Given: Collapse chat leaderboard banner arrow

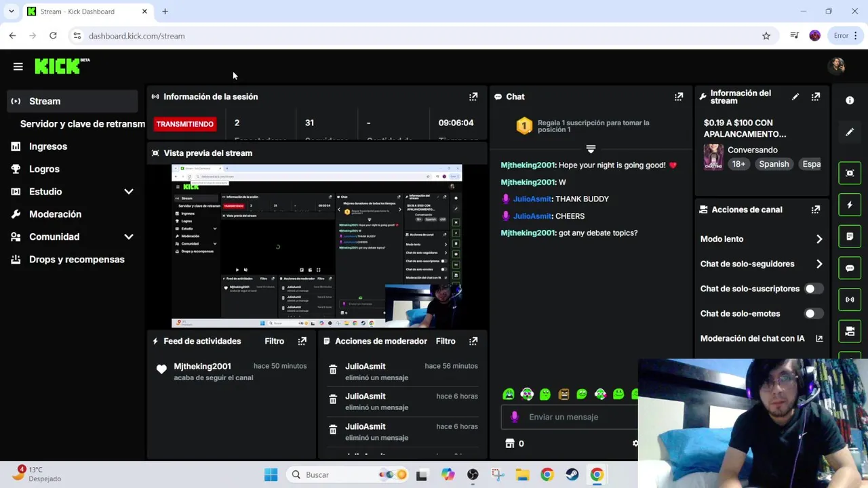Looking at the screenshot, I should (x=591, y=148).
